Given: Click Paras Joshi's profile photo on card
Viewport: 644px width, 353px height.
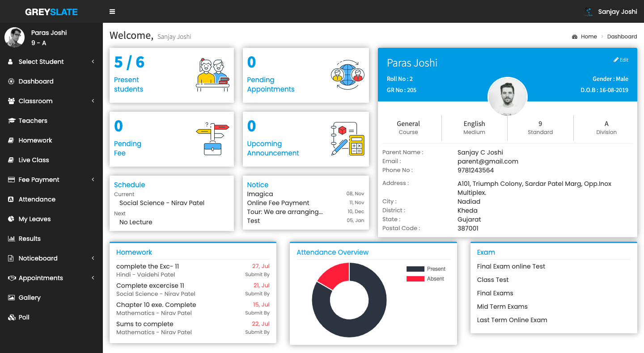Looking at the screenshot, I should 507,97.
